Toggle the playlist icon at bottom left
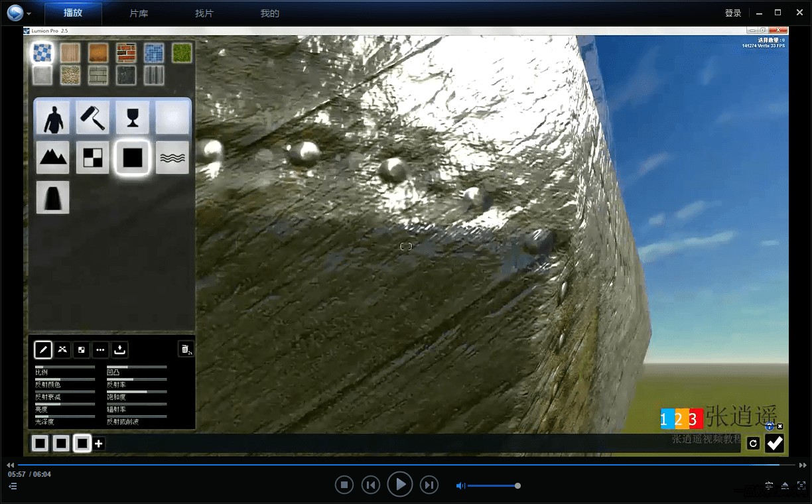Viewport: 812px width, 504px height. [13, 486]
